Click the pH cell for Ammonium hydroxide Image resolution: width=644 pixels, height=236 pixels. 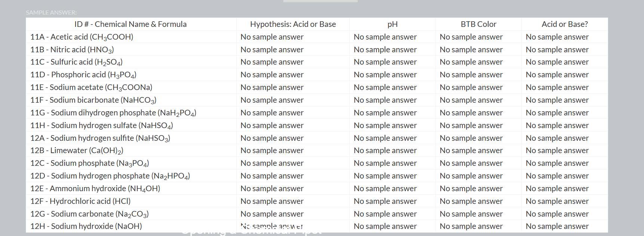(385, 189)
